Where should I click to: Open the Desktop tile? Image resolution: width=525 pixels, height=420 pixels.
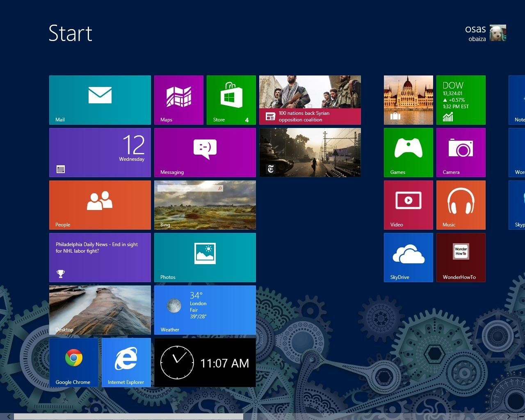pos(100,310)
